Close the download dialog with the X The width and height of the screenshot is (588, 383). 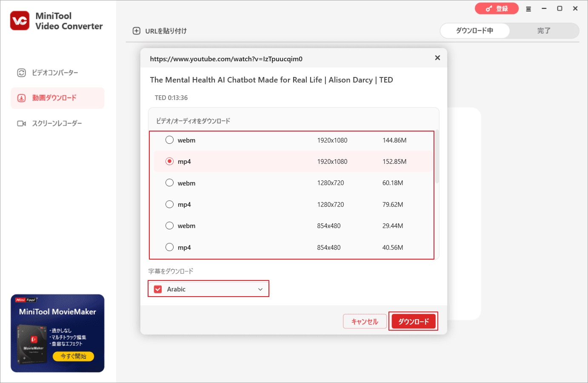tap(437, 58)
